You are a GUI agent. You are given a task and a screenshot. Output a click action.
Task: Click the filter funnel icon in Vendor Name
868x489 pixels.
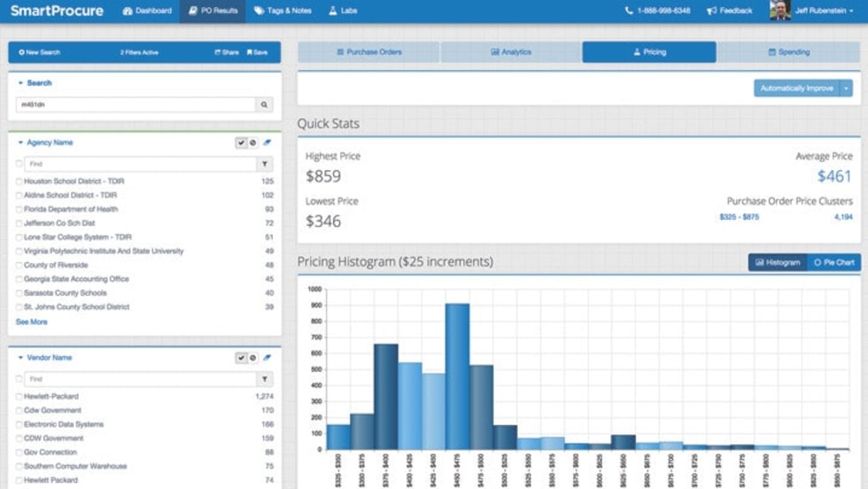[264, 379]
